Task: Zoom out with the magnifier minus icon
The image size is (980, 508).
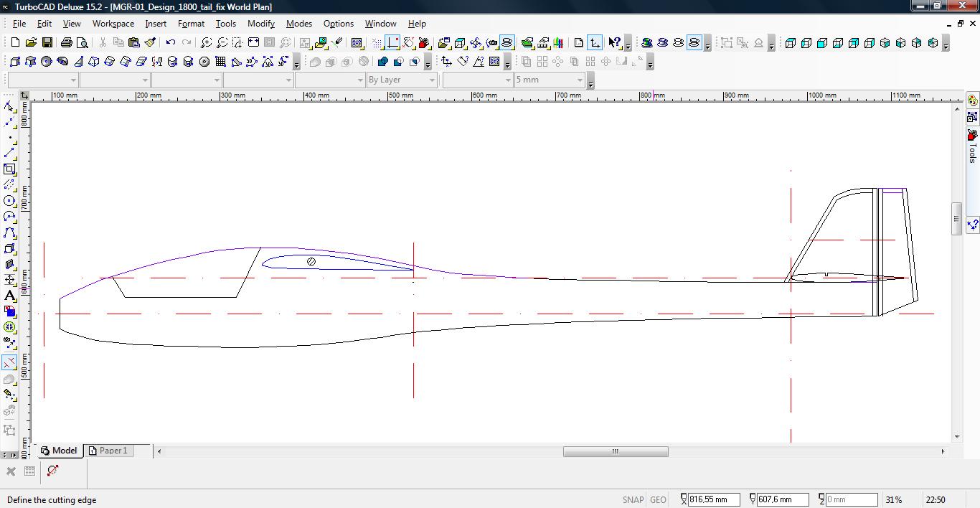Action: click(x=222, y=42)
